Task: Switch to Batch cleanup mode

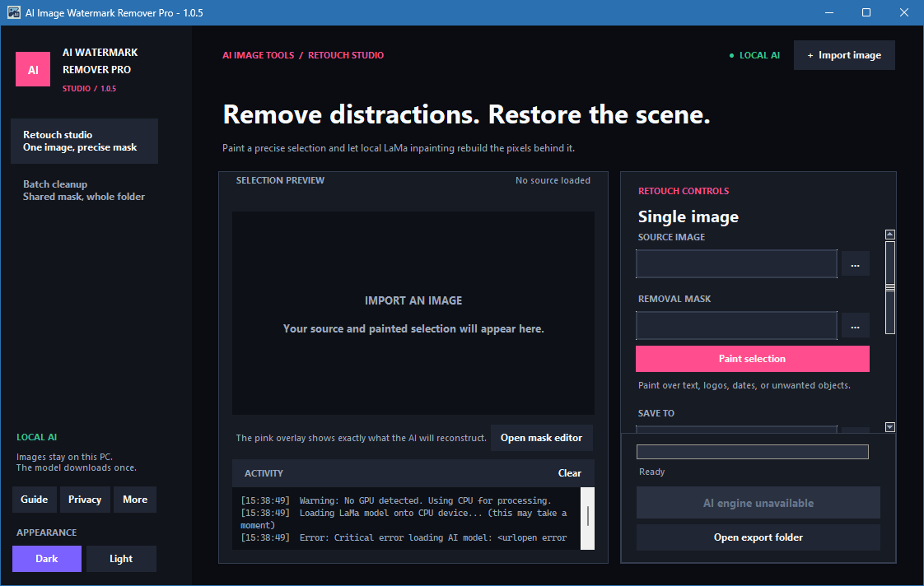Action: 84,190
